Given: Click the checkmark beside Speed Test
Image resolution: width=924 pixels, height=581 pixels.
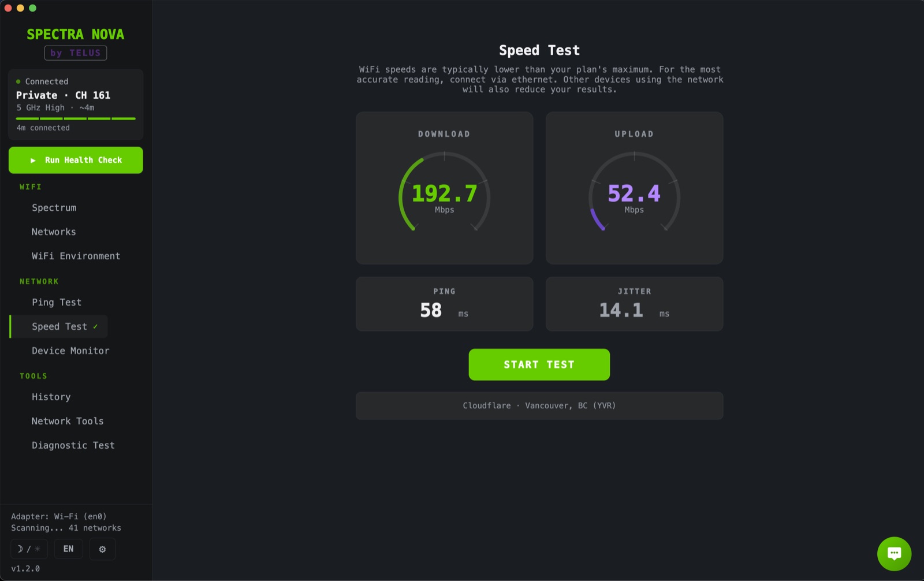Looking at the screenshot, I should [x=95, y=327].
